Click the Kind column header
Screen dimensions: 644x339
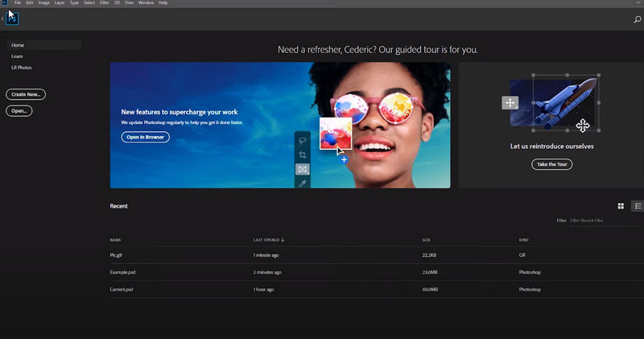pos(524,240)
